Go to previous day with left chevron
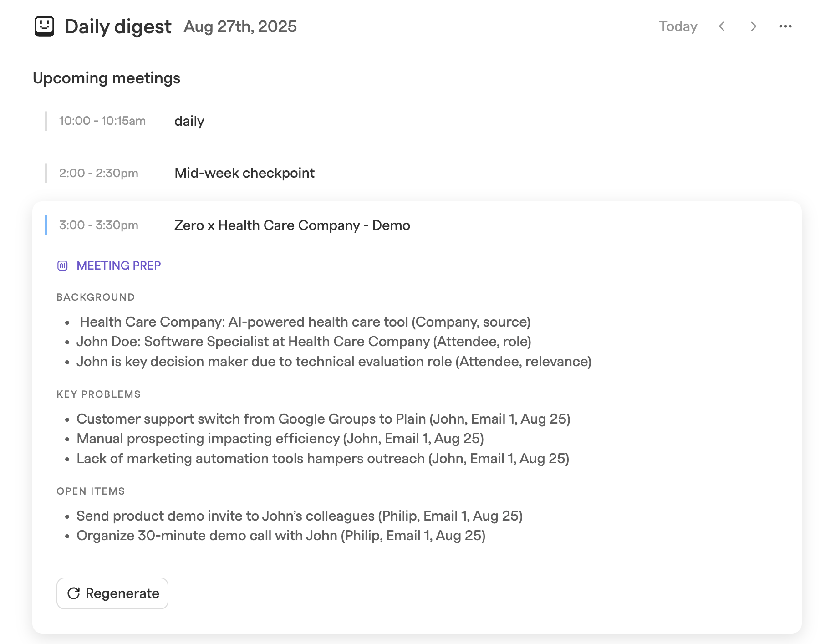Screen dimensions: 825x644 click(x=722, y=26)
